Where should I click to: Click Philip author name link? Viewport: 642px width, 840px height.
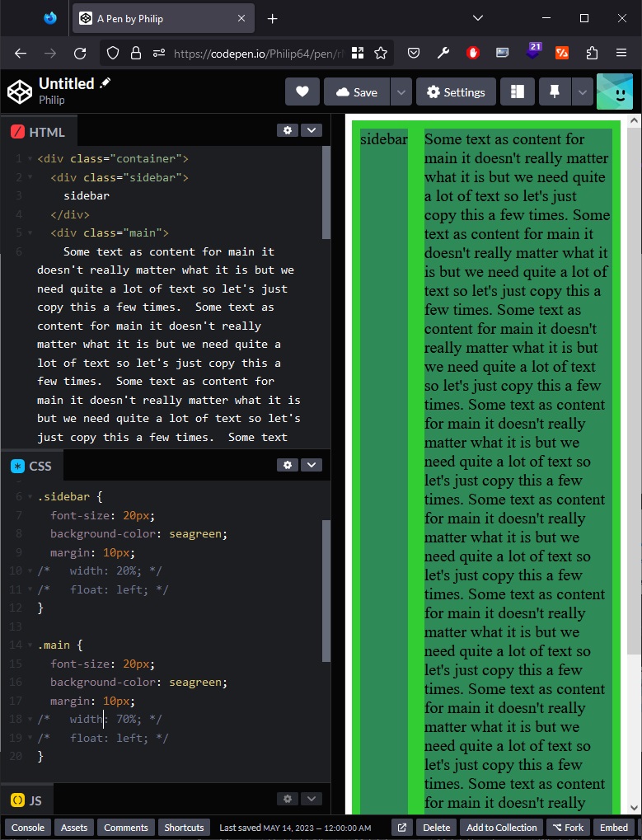(x=51, y=100)
